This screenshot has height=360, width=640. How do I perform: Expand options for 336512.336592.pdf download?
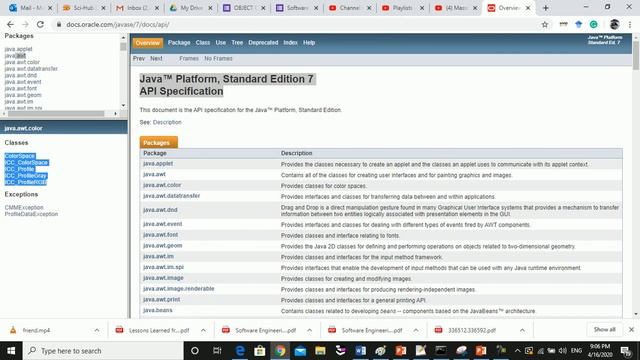click(522, 330)
